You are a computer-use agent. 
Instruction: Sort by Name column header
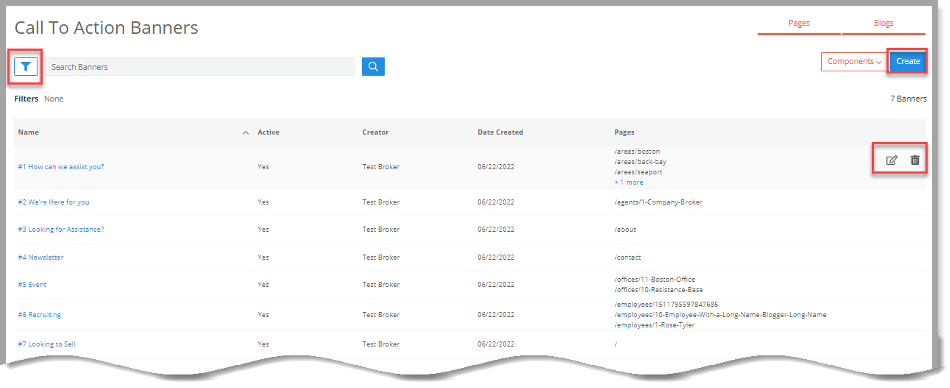pyautogui.click(x=28, y=132)
